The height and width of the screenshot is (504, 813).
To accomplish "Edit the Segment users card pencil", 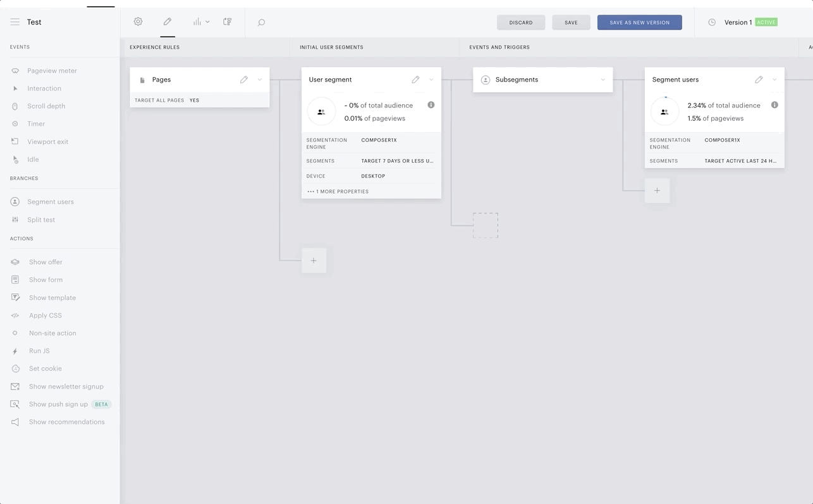I will [x=759, y=80].
